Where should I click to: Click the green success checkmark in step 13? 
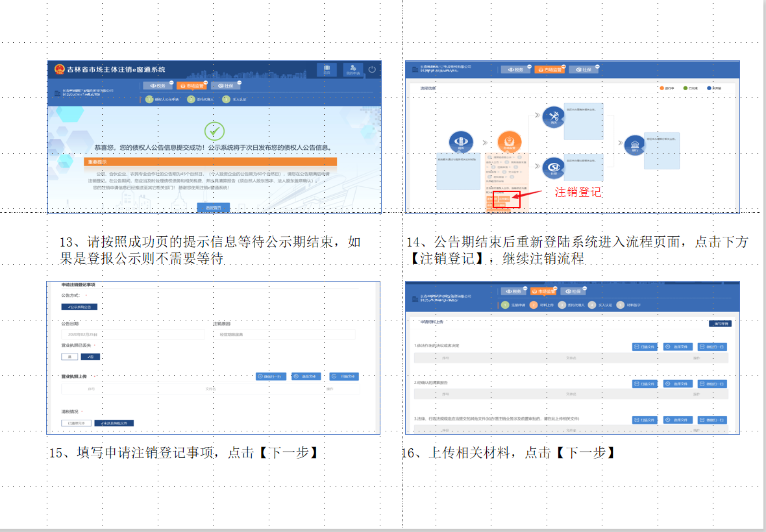[214, 131]
